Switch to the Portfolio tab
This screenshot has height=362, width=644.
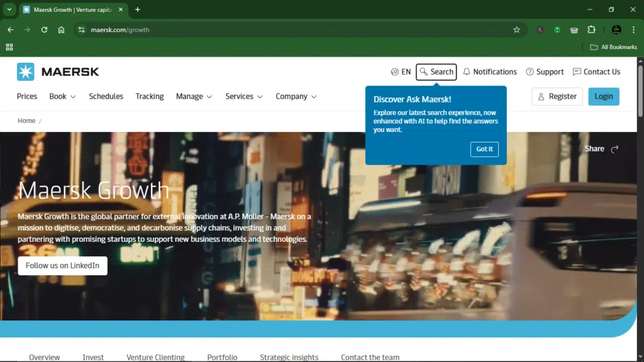tap(222, 357)
